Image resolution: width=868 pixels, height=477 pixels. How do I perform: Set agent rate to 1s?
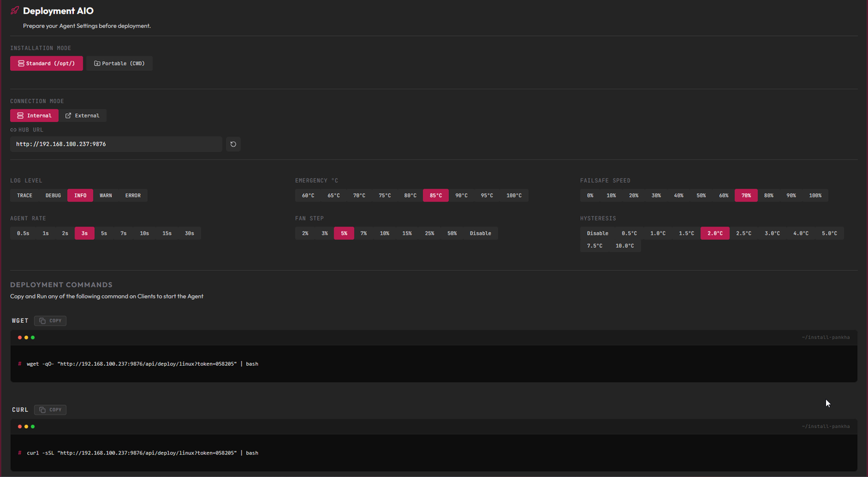coord(45,233)
